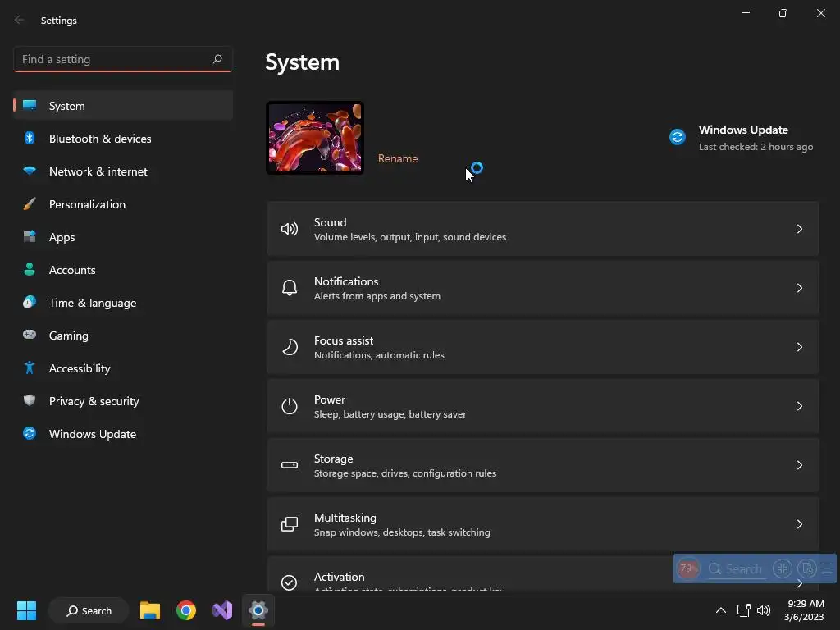This screenshot has width=840, height=630.
Task: Open File Explorer from the taskbar
Action: [x=150, y=610]
